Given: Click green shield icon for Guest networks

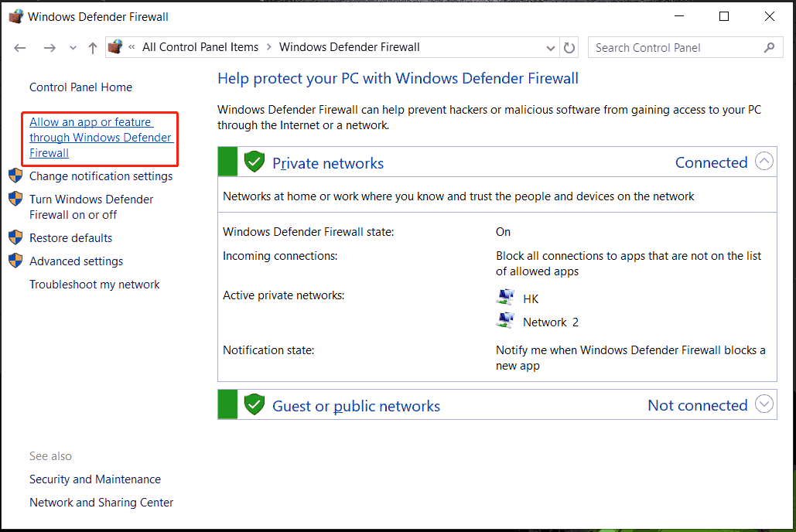Looking at the screenshot, I should pyautogui.click(x=255, y=404).
